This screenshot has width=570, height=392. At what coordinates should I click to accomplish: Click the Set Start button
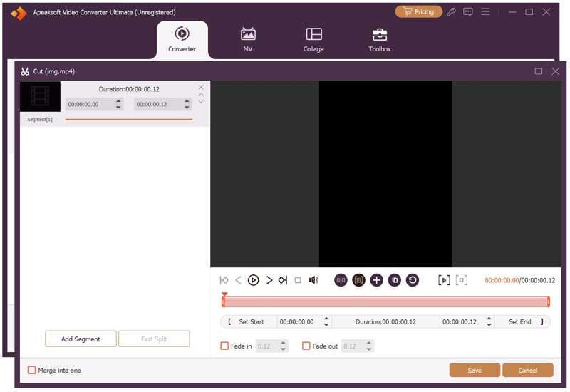pyautogui.click(x=247, y=322)
